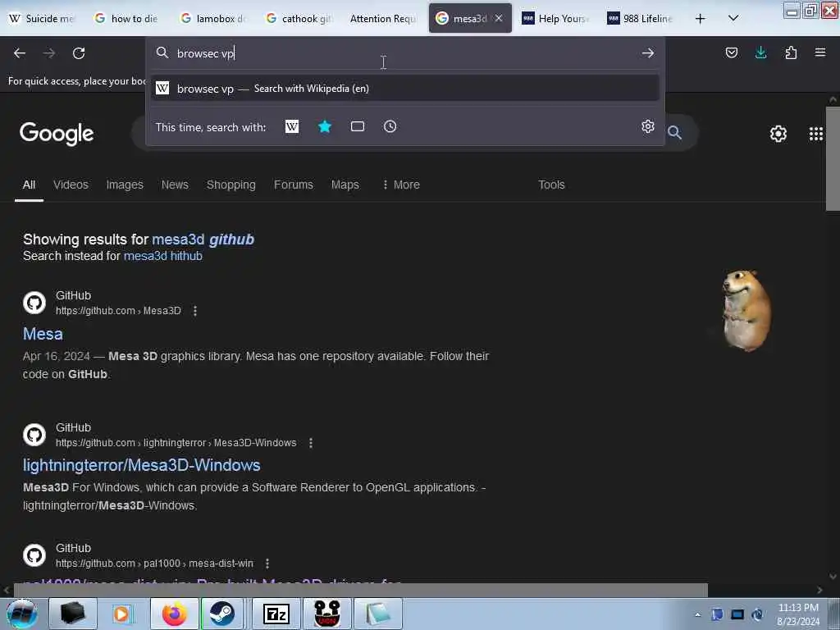The height and width of the screenshot is (630, 840).
Task: Open the Tools button
Action: tap(551, 185)
